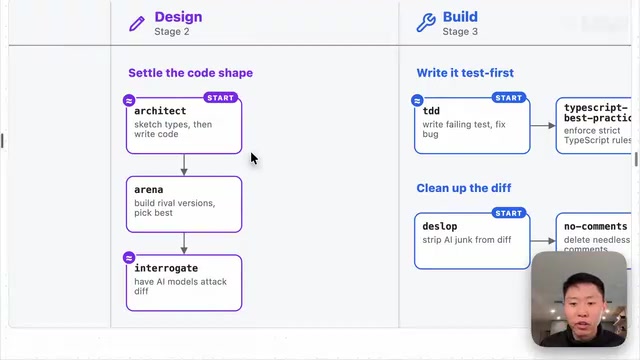Select the Design stage heading
The height and width of the screenshot is (360, 640).
(x=178, y=17)
